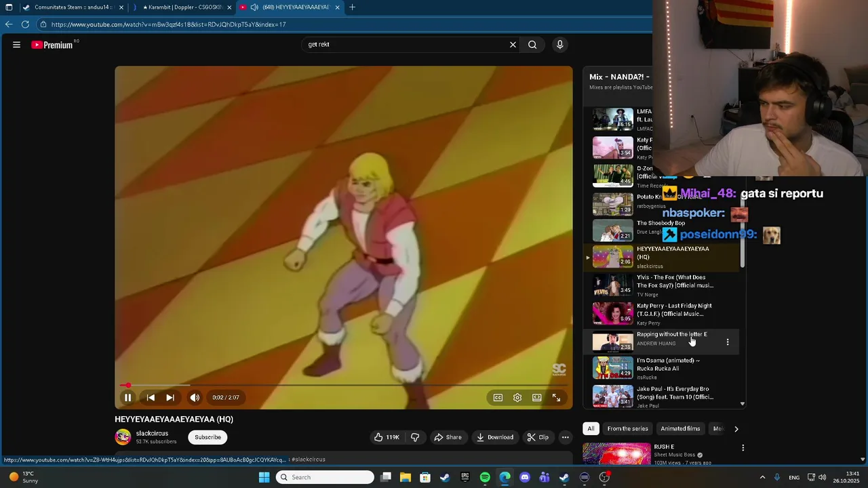
Task: Open the ENG language switcher
Action: [793, 478]
